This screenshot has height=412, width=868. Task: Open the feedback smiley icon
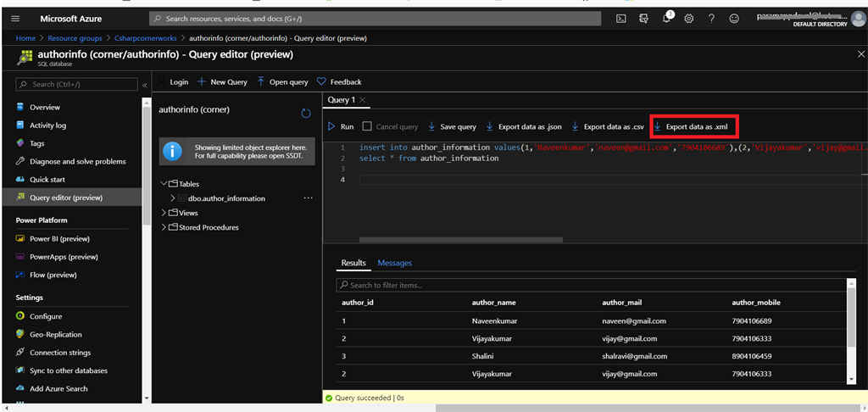pos(734,19)
